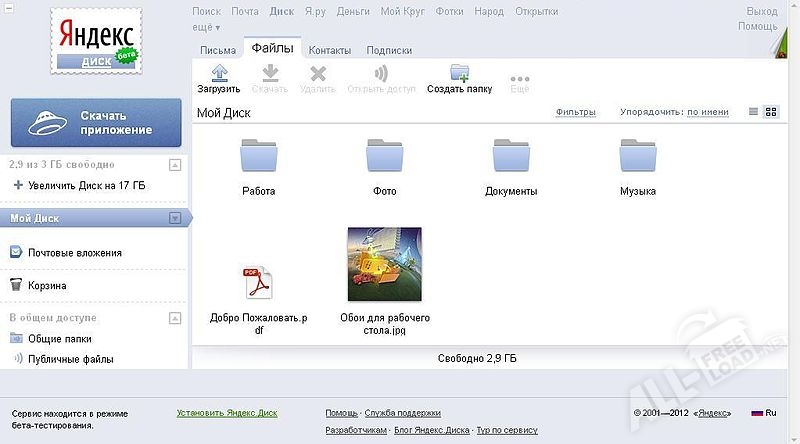Open the sort by 'по имени' dropdown
This screenshot has height=444, width=800.
[x=707, y=113]
